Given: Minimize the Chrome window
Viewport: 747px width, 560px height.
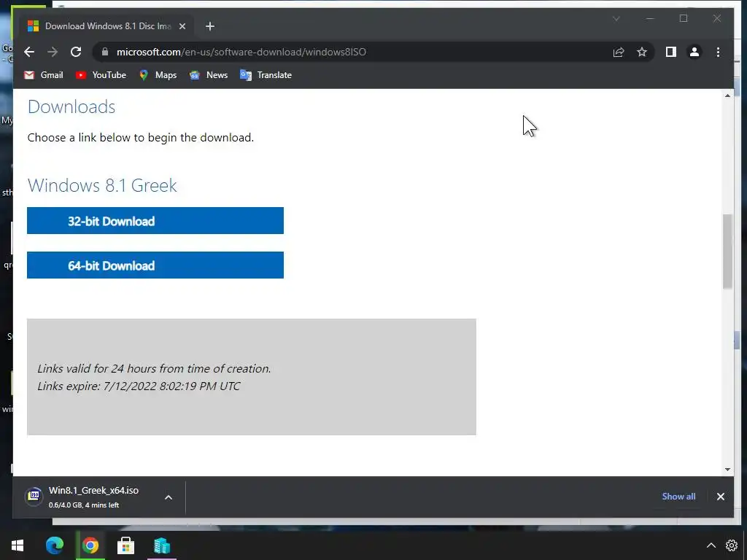Looking at the screenshot, I should point(650,18).
